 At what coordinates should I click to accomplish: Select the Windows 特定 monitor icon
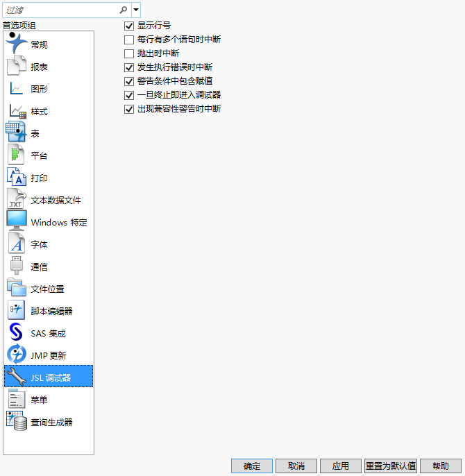pos(17,221)
